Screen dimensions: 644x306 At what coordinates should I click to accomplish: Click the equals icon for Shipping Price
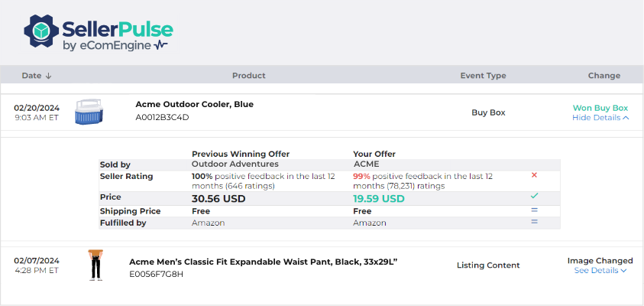click(534, 210)
